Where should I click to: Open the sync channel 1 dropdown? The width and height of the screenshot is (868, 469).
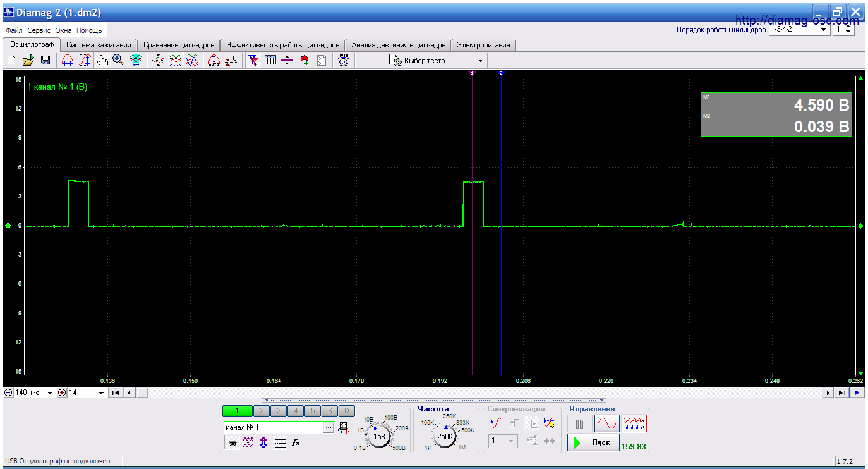click(503, 441)
